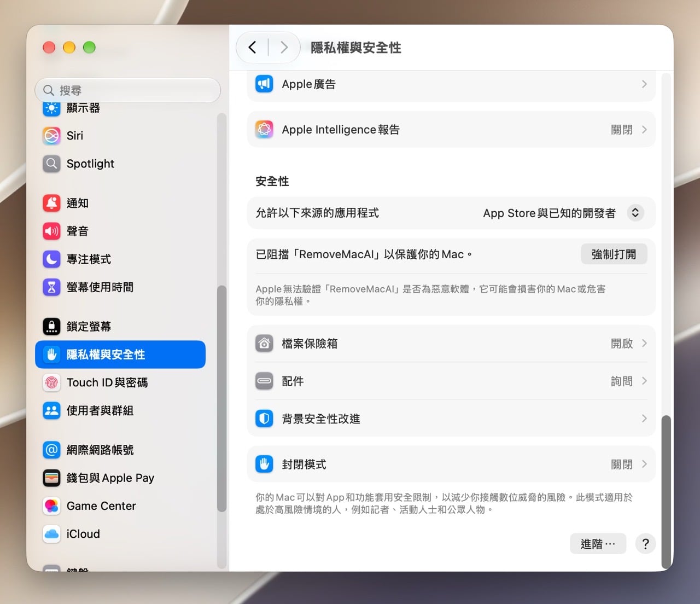Click the 配件 accessory icon
The height and width of the screenshot is (604, 700).
[264, 381]
